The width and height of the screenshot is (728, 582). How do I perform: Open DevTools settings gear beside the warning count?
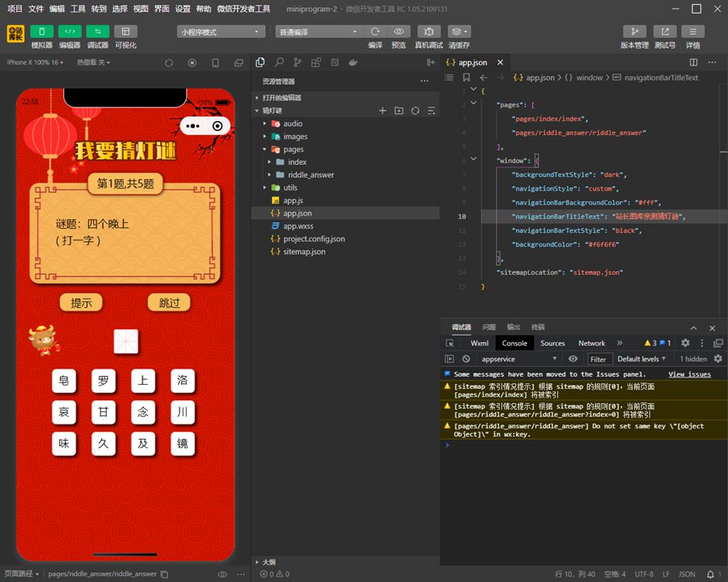[x=685, y=343]
